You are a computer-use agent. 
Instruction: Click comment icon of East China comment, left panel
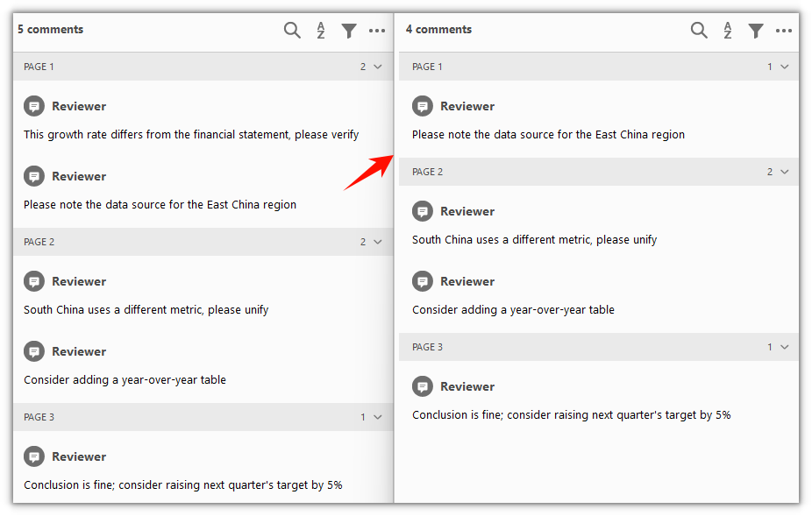(34, 176)
